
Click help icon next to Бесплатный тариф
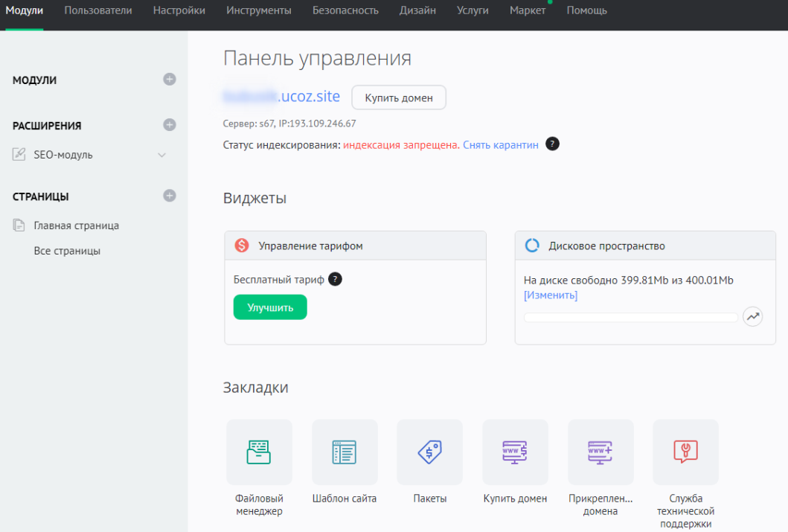pyautogui.click(x=335, y=279)
